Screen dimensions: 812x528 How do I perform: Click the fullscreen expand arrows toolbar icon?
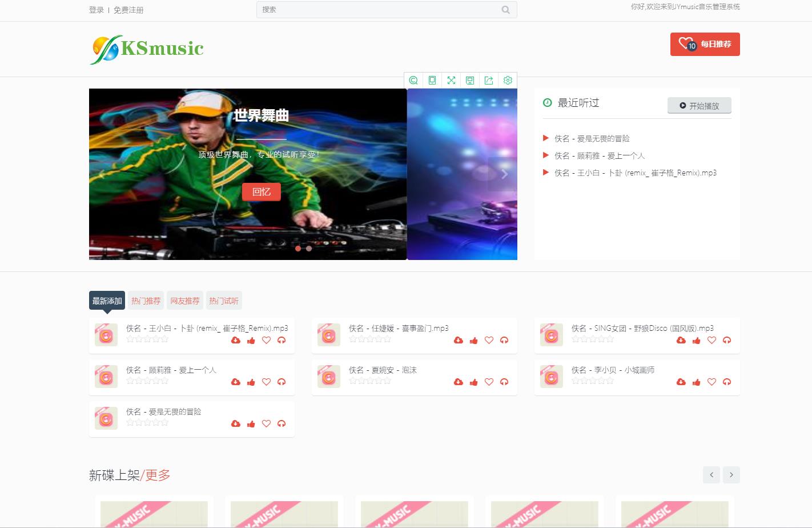click(451, 81)
